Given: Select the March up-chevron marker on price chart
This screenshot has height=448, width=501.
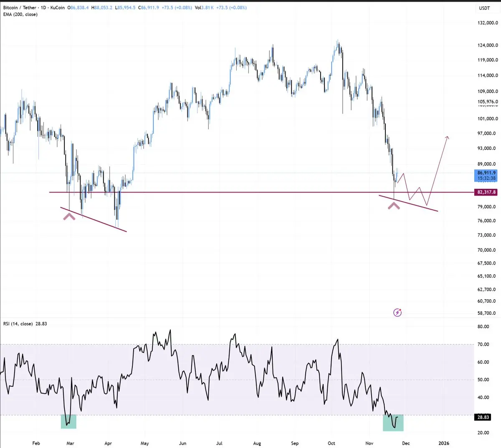Looking at the screenshot, I should point(69,216).
